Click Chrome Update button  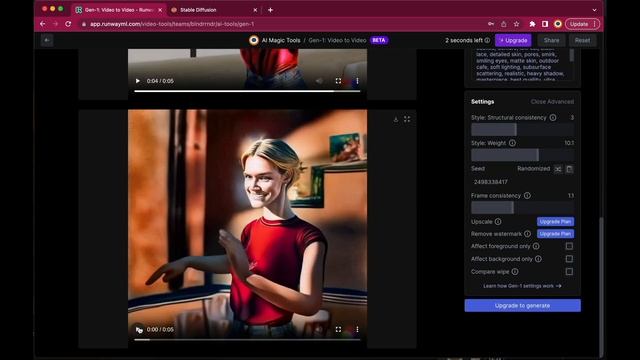[x=582, y=24]
